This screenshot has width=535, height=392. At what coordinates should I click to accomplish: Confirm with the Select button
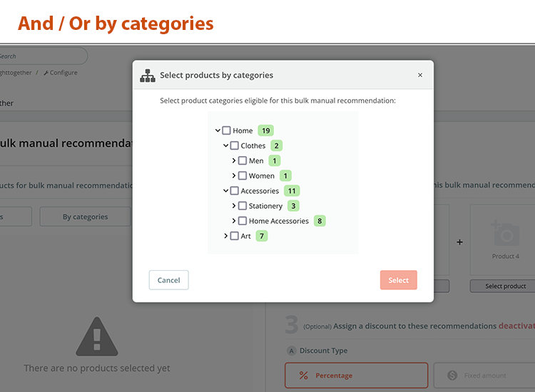(398, 280)
